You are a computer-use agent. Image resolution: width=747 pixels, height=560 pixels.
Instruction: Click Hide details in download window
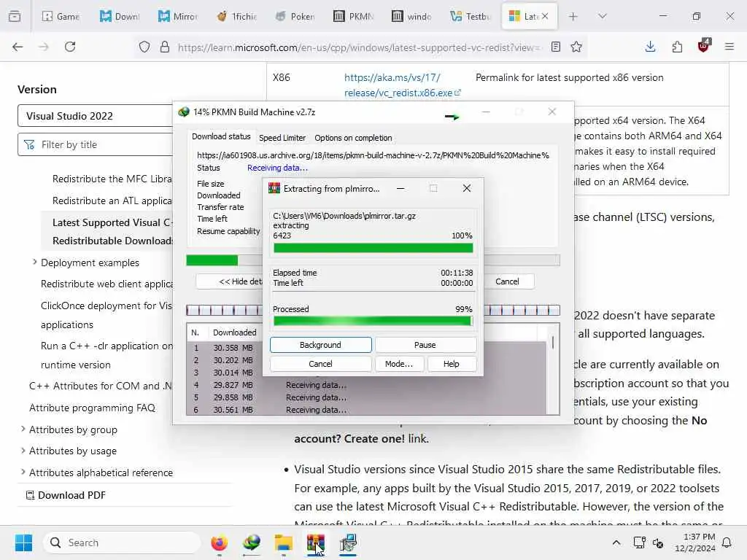pyautogui.click(x=230, y=281)
